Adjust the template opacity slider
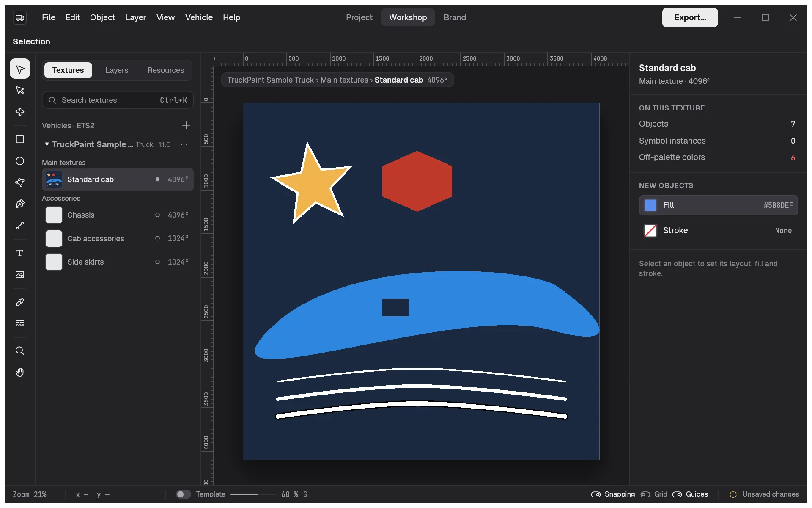Image resolution: width=812 pixels, height=508 pixels. 253,494
